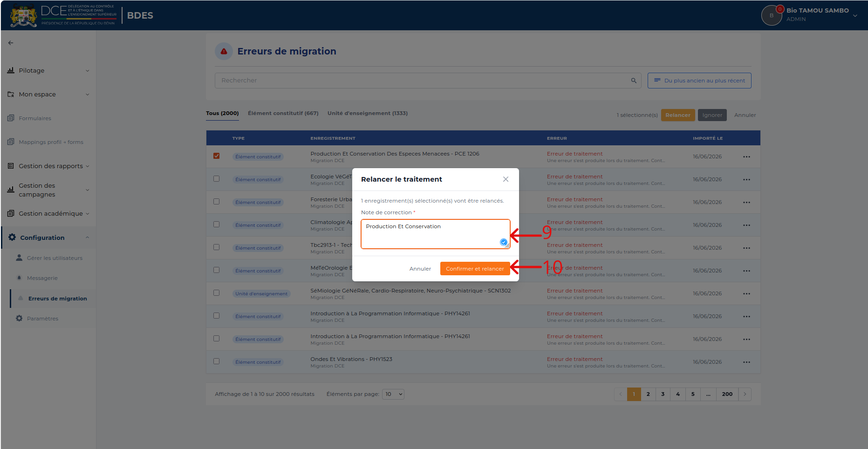
Task: Click the Mappings profil forms icon
Action: pos(11,142)
